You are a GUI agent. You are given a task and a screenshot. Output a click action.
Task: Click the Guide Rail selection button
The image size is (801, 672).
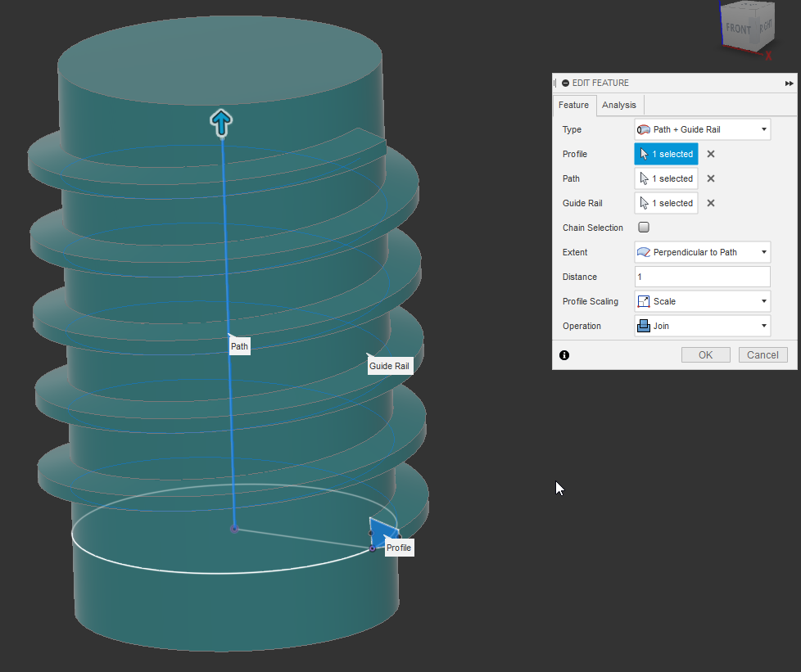coord(666,203)
